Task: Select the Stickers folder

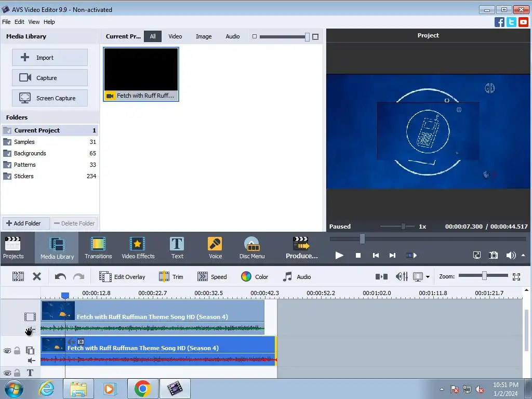Action: [x=49, y=176]
